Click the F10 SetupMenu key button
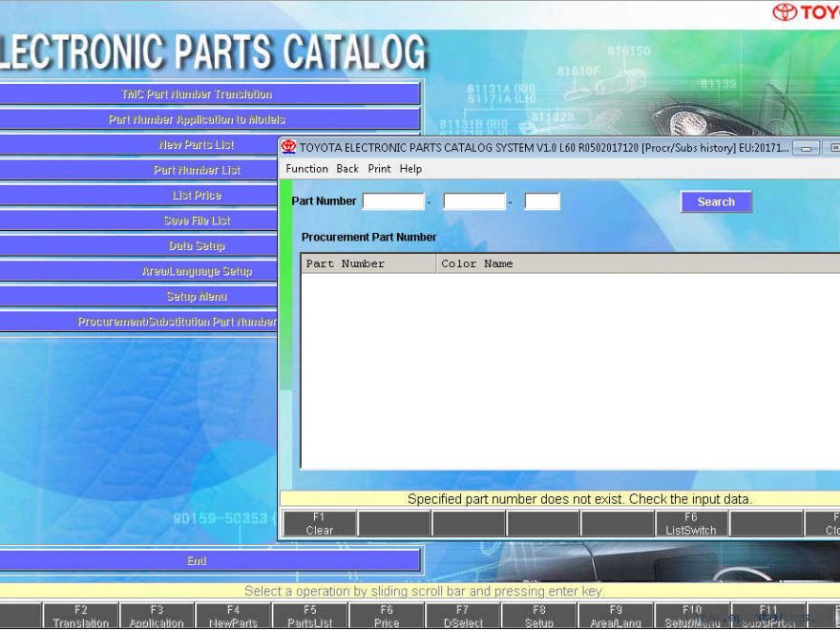Screen dimensions: 840x630 [692, 616]
